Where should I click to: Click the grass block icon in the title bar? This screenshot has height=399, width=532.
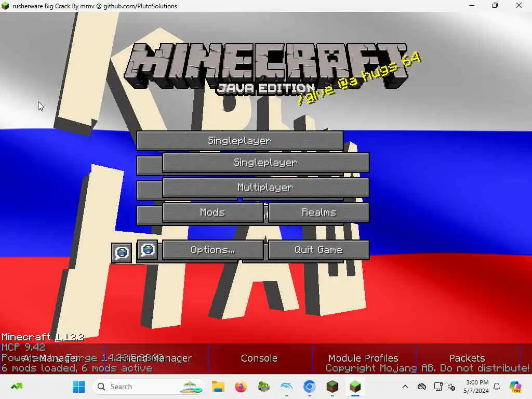5,6
